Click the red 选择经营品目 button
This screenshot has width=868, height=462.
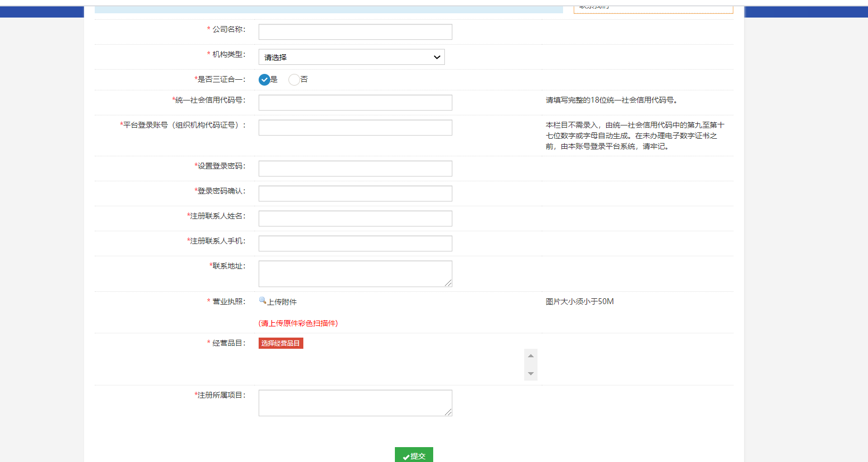click(280, 343)
